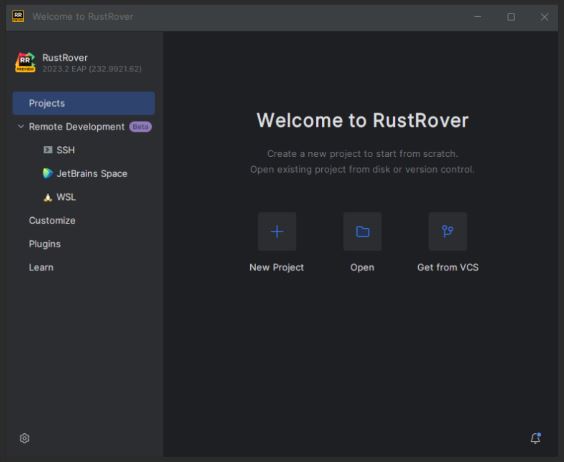Close the Welcome to RustRover window

click(x=544, y=17)
